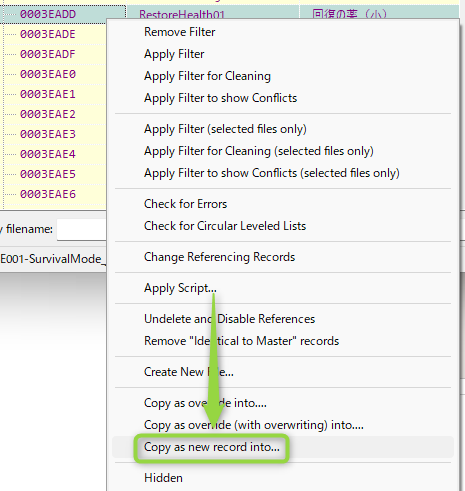Focus the filename filter input field
465x491 pixels.
tap(82, 229)
